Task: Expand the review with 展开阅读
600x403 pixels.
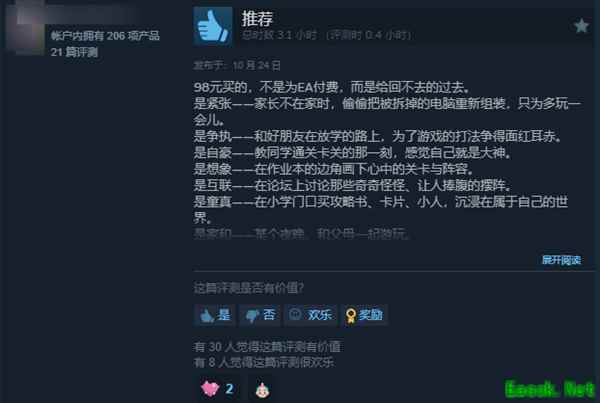Action: 561,260
